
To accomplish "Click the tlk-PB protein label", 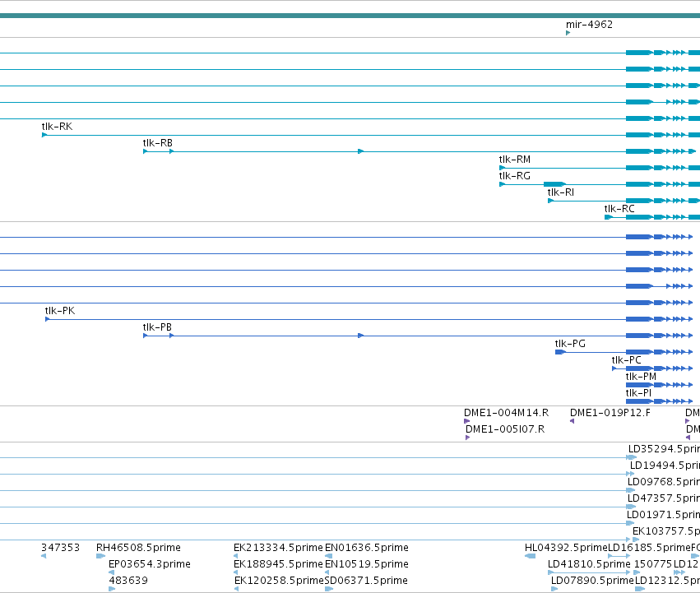I will tap(157, 327).
